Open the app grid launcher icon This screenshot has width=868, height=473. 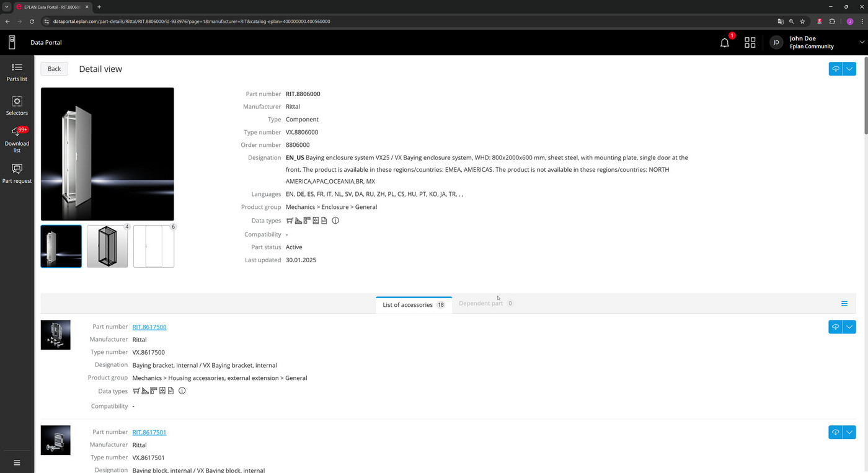click(x=750, y=42)
